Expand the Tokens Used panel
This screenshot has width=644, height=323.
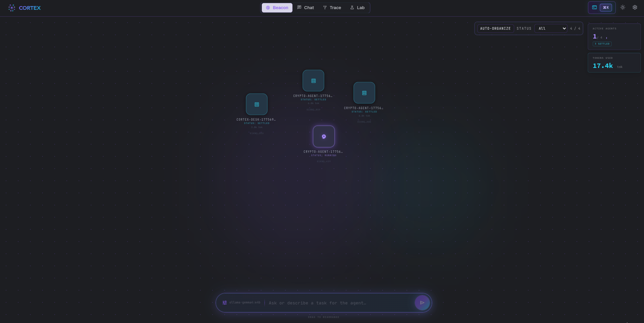[x=614, y=63]
